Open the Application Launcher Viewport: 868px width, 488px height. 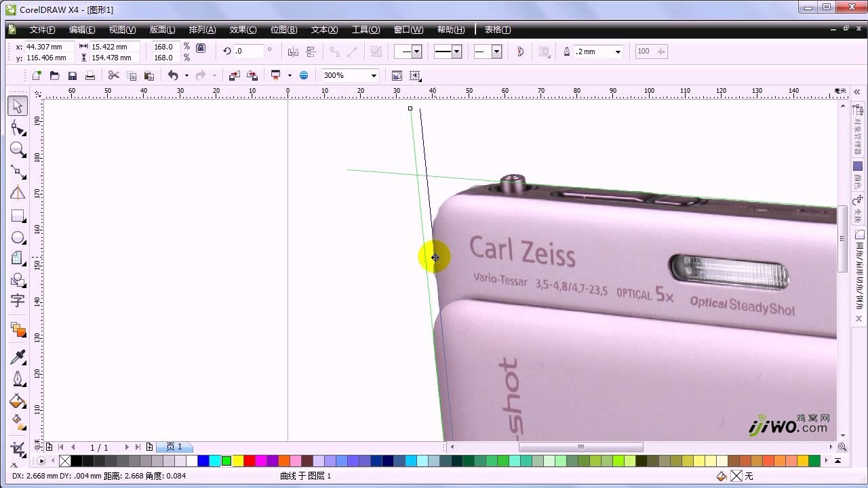click(x=276, y=75)
